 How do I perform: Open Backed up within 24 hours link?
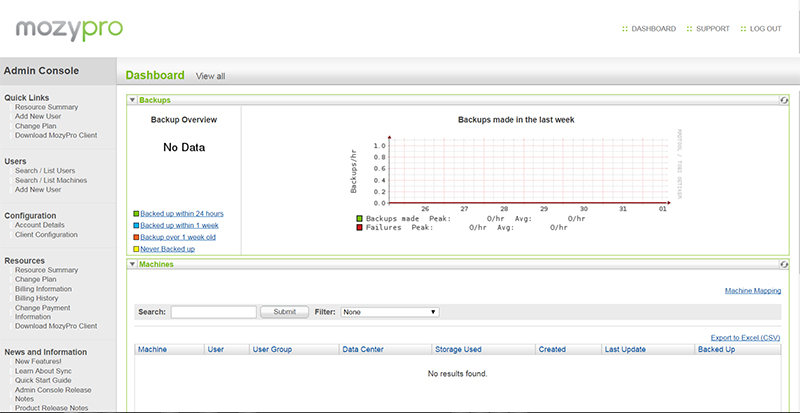point(182,214)
